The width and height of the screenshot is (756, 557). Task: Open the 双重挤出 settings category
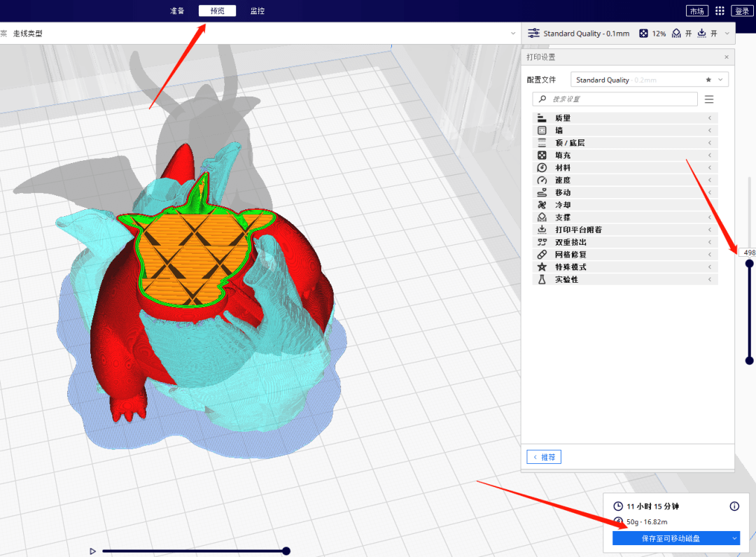click(x=625, y=242)
